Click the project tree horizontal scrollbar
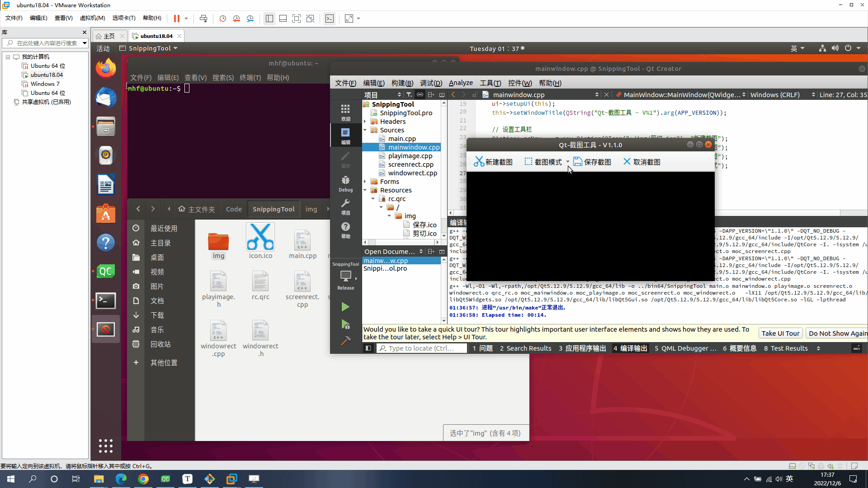 point(401,242)
